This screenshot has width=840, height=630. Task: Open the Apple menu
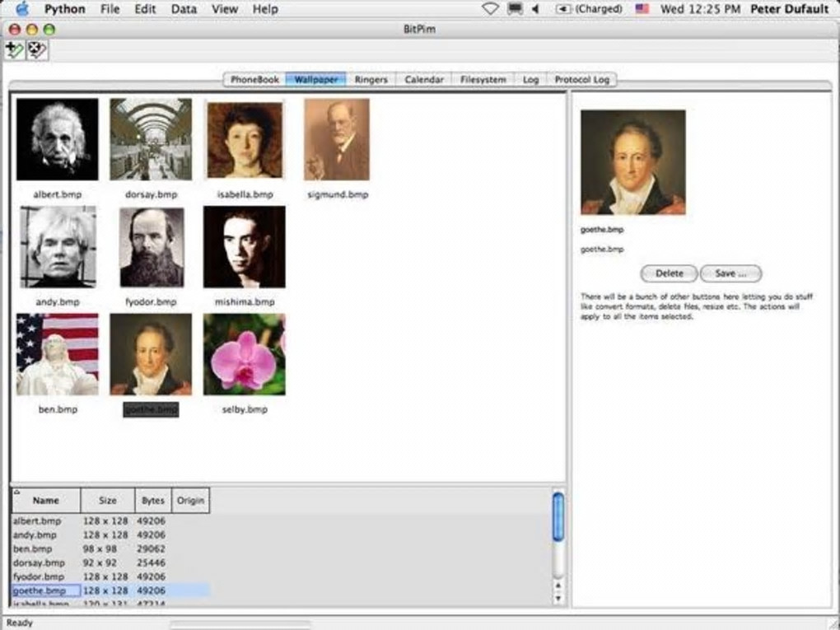[21, 8]
